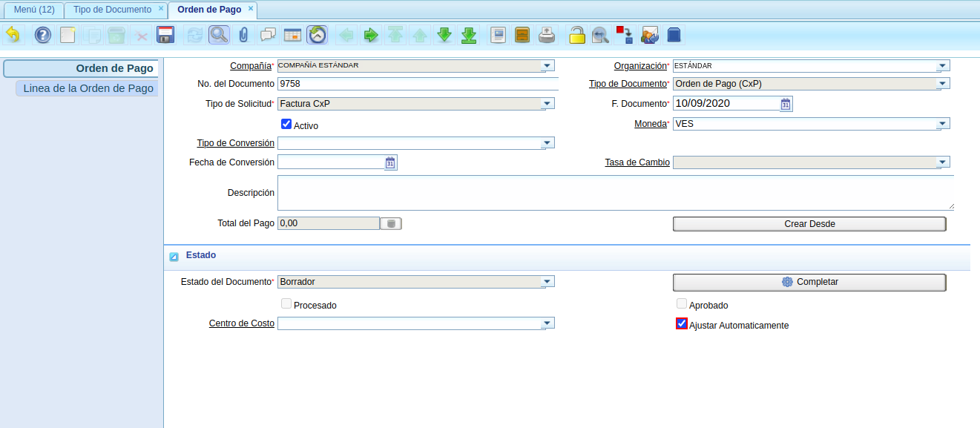The image size is (980, 428).
Task: Open Help via question mark icon
Action: click(43, 35)
